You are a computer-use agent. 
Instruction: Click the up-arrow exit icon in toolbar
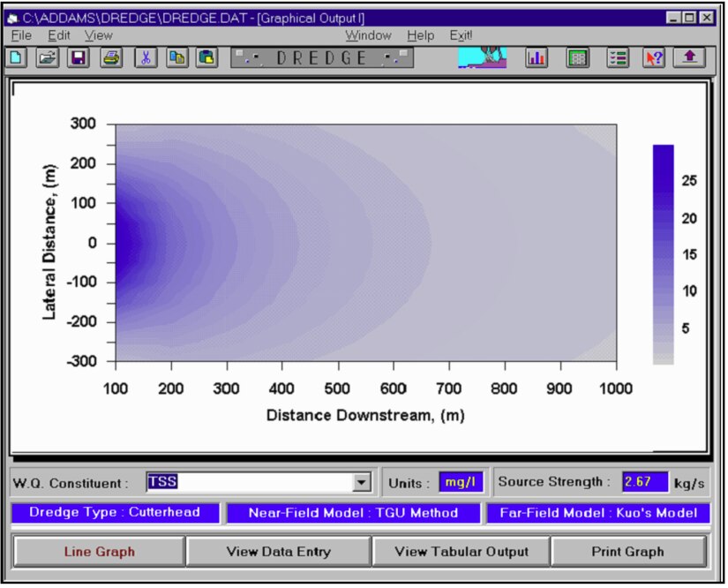click(689, 58)
